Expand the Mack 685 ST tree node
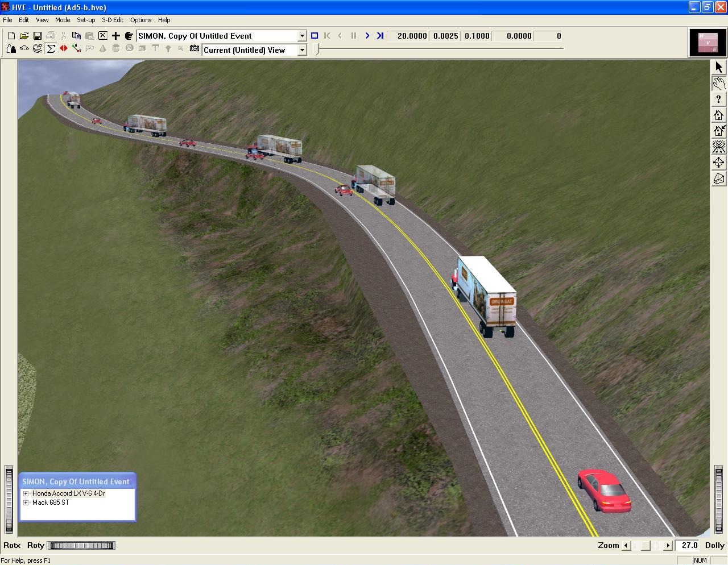 tap(26, 502)
